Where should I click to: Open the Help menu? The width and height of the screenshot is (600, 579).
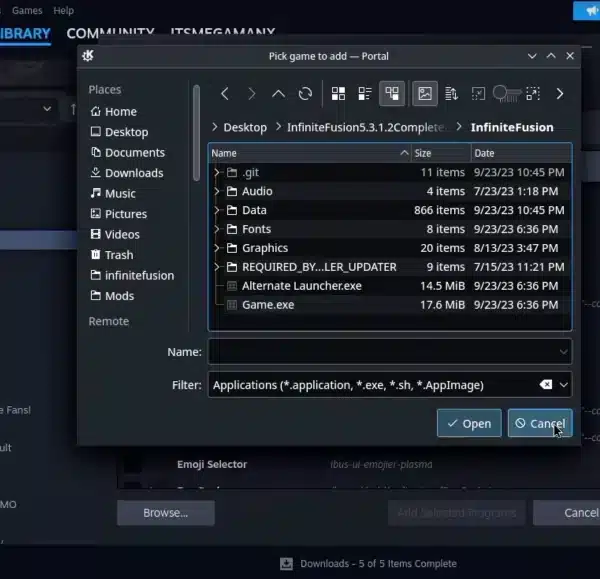[x=64, y=10]
